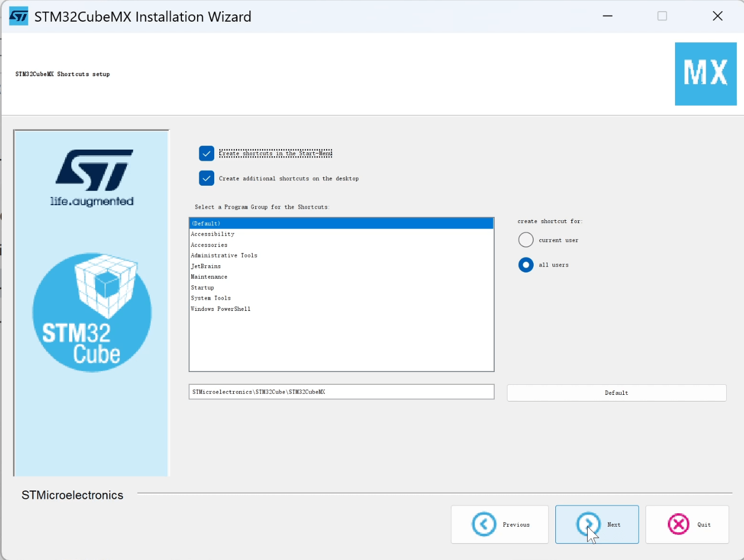744x560 pixels.
Task: Pick Administrative Tools from the list
Action: pyautogui.click(x=224, y=255)
